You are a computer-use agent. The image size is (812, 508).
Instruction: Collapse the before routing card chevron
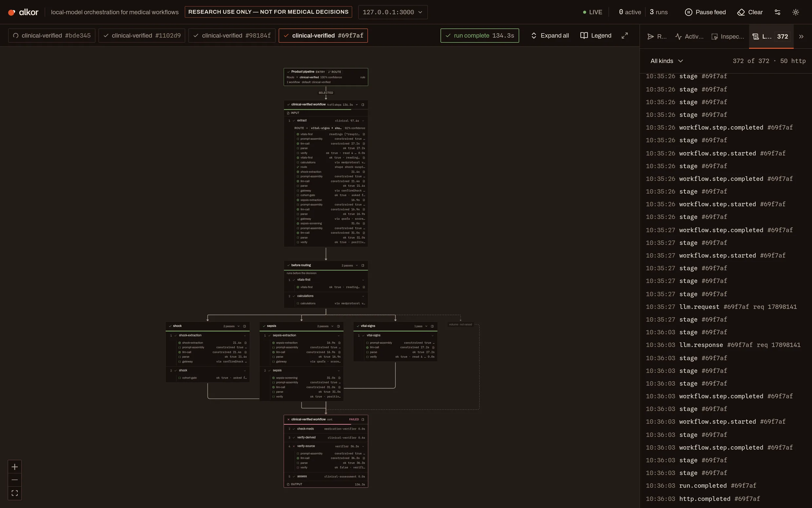pyautogui.click(x=357, y=265)
